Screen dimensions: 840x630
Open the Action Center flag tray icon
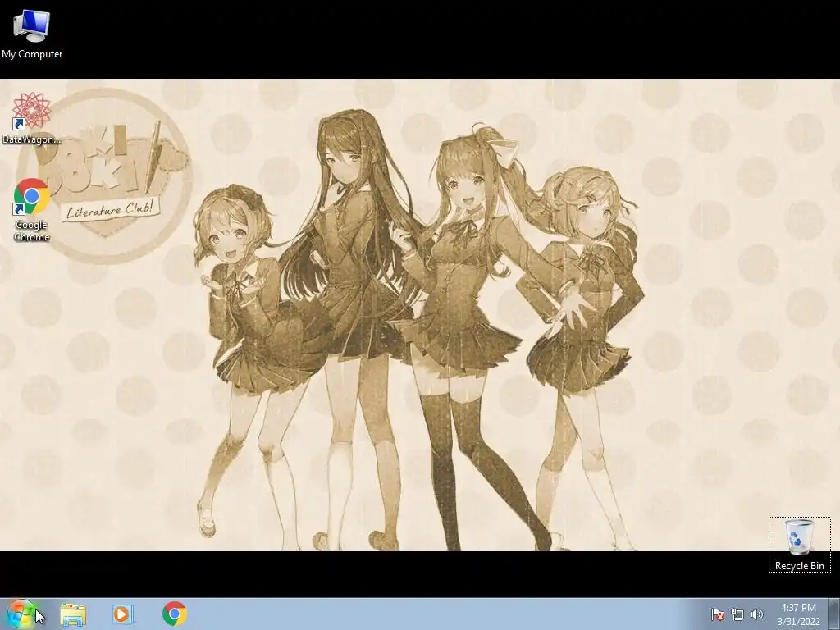pos(717,614)
